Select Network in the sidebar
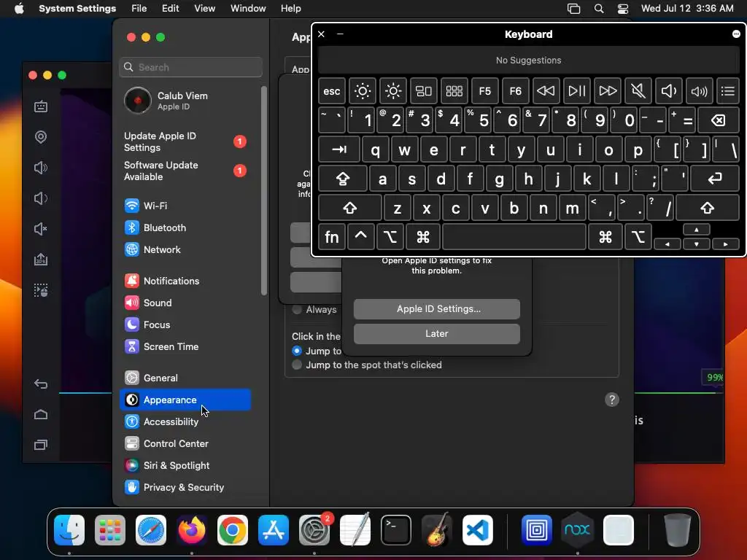747x560 pixels. tap(185, 249)
